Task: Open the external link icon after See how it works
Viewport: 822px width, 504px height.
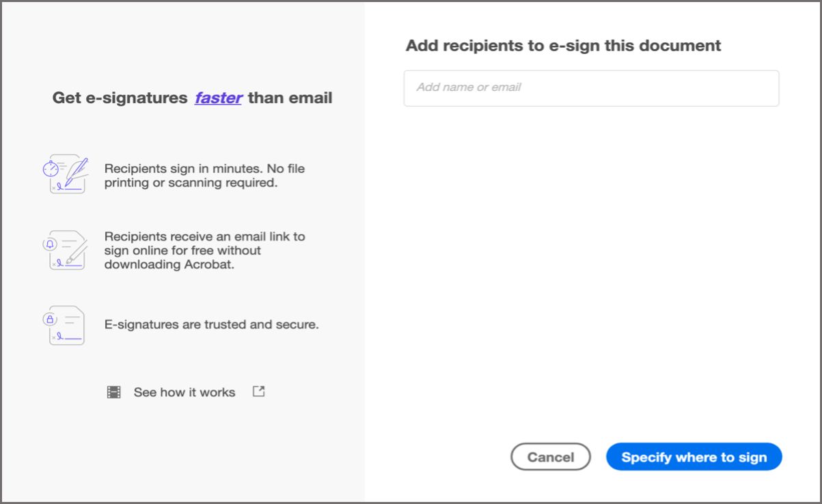Action: pos(258,391)
